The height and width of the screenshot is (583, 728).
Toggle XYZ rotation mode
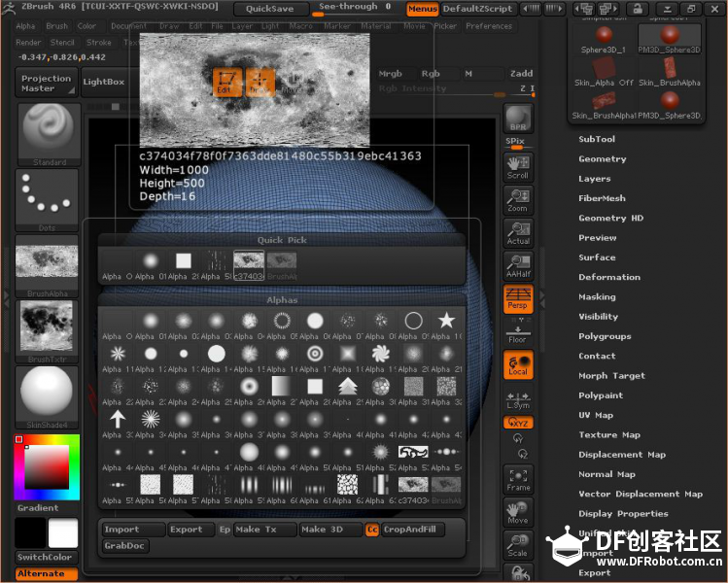[518, 423]
